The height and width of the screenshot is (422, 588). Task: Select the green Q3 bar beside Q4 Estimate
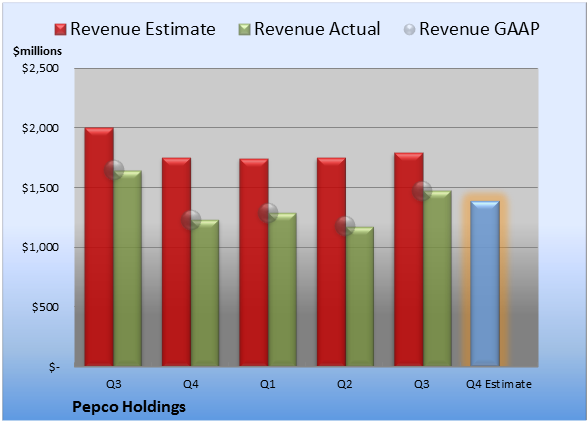[x=437, y=278]
